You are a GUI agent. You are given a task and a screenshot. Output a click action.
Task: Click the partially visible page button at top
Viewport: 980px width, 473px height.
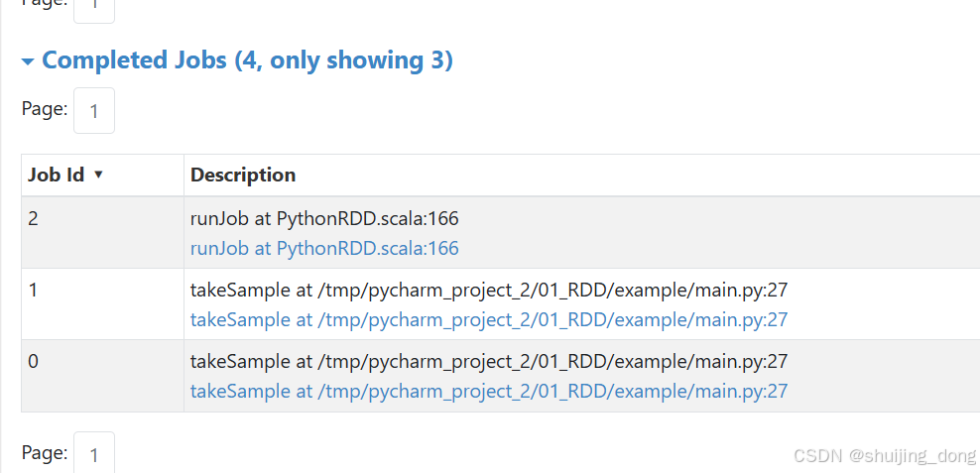pos(94,8)
